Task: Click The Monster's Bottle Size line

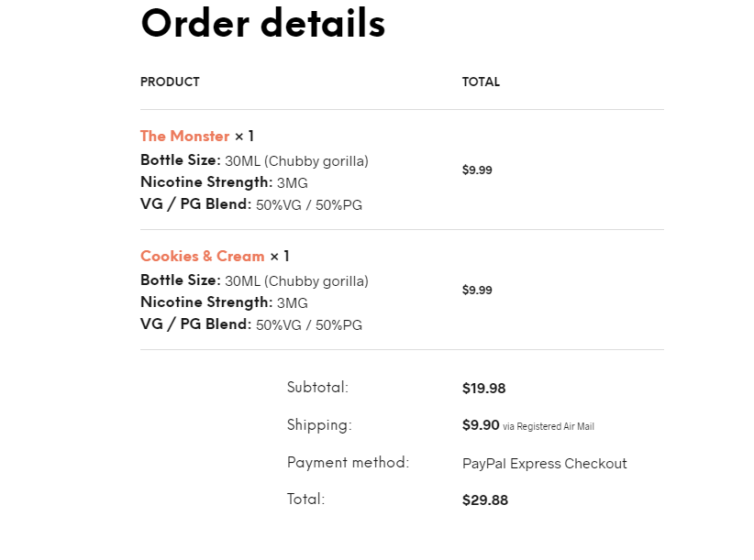Action: click(254, 161)
